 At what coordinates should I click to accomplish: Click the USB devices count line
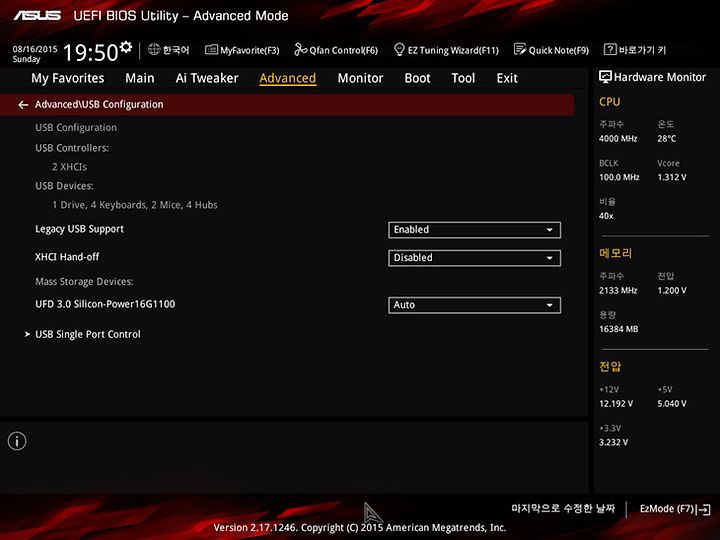click(x=135, y=205)
